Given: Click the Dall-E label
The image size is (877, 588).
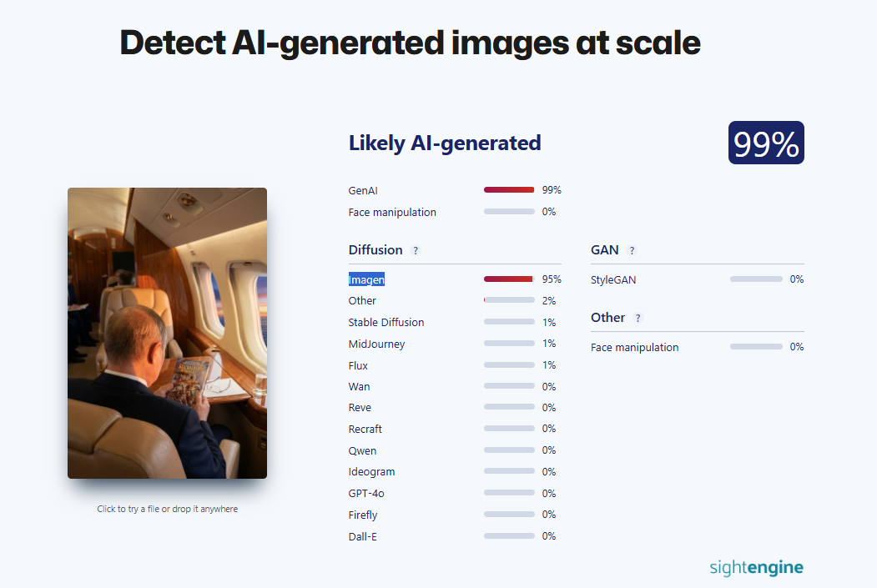Looking at the screenshot, I should point(363,536).
